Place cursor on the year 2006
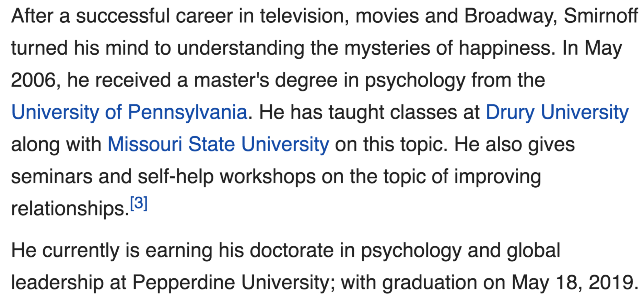 coord(33,80)
